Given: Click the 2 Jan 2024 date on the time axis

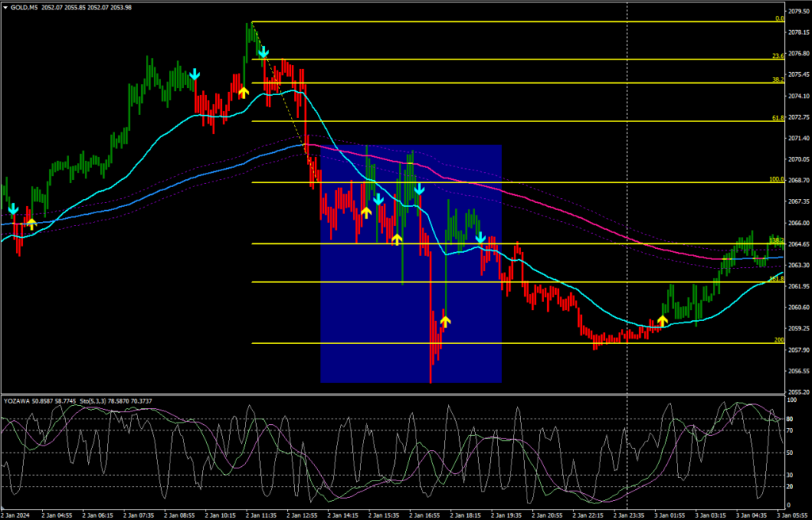Looking at the screenshot, I should tap(16, 514).
